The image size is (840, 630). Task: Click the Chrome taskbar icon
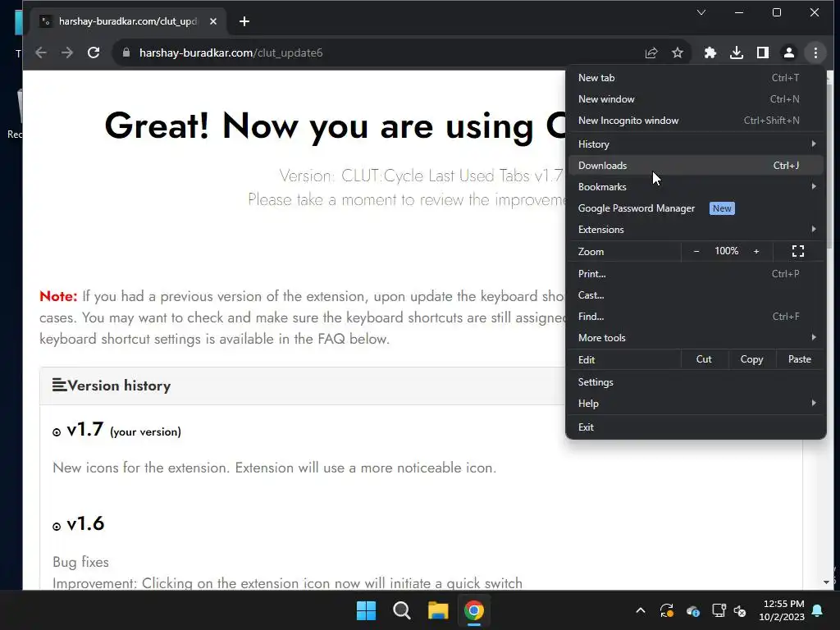pos(473,610)
